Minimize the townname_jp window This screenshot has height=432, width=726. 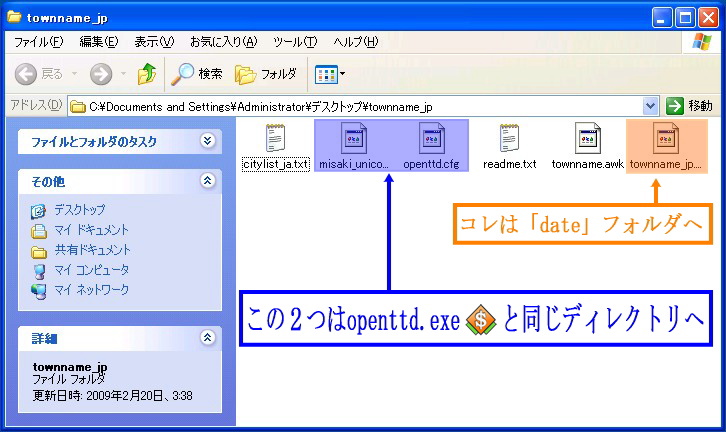[x=662, y=18]
